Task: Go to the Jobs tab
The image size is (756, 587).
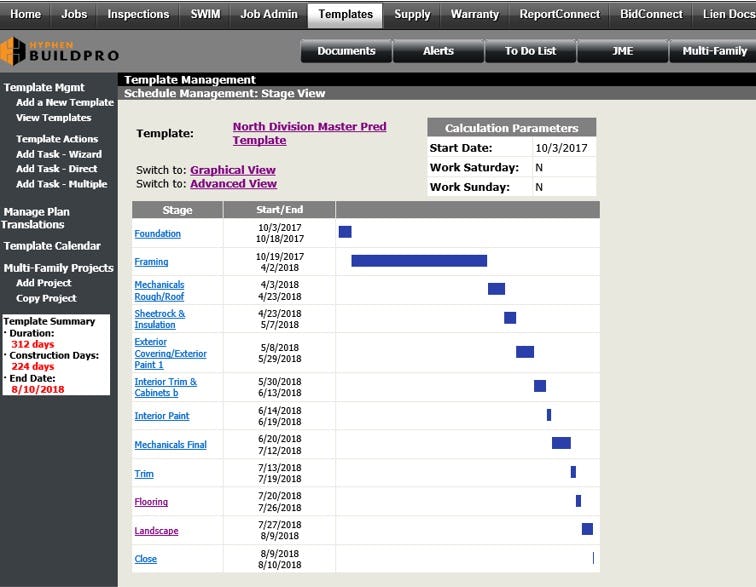Action: point(74,14)
